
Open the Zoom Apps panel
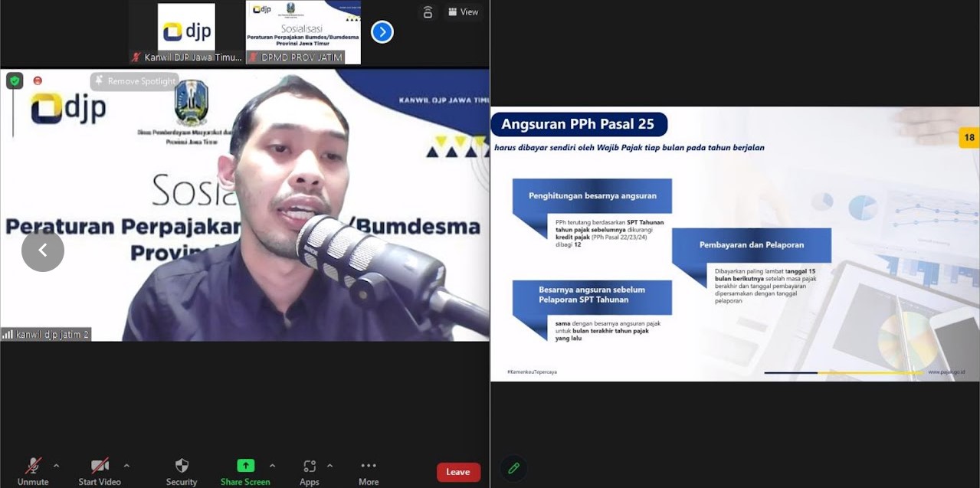pyautogui.click(x=310, y=467)
